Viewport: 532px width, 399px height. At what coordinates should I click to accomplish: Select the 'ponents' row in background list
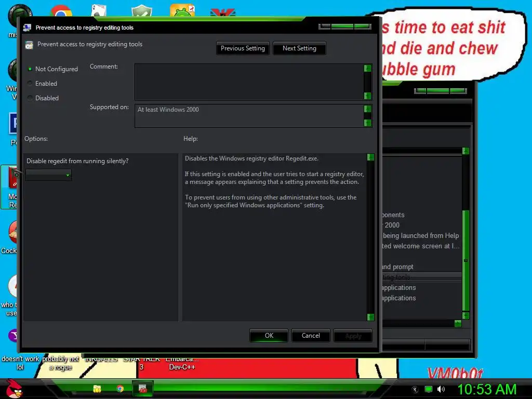tap(421, 215)
